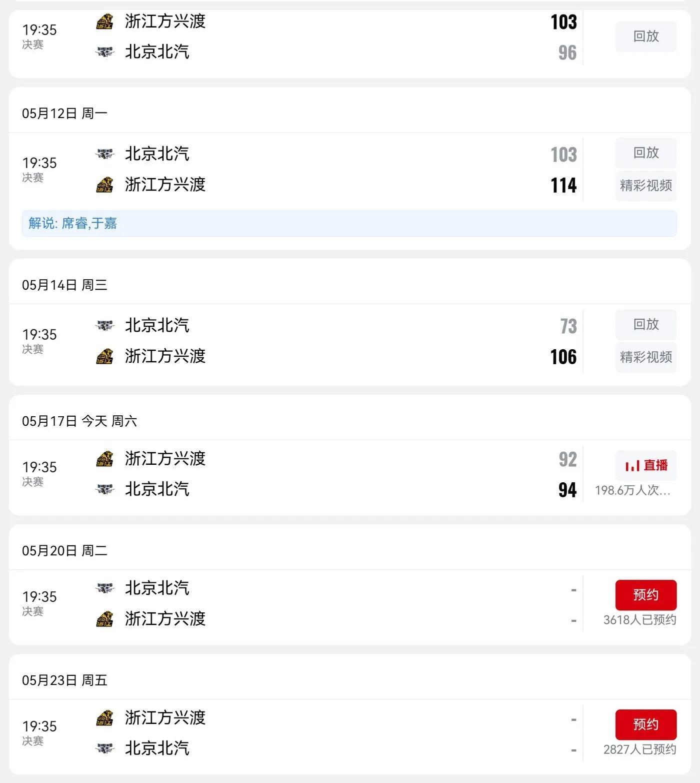Open 回放 replay for May 12 game
Image resolution: width=700 pixels, height=783 pixels.
tap(646, 153)
